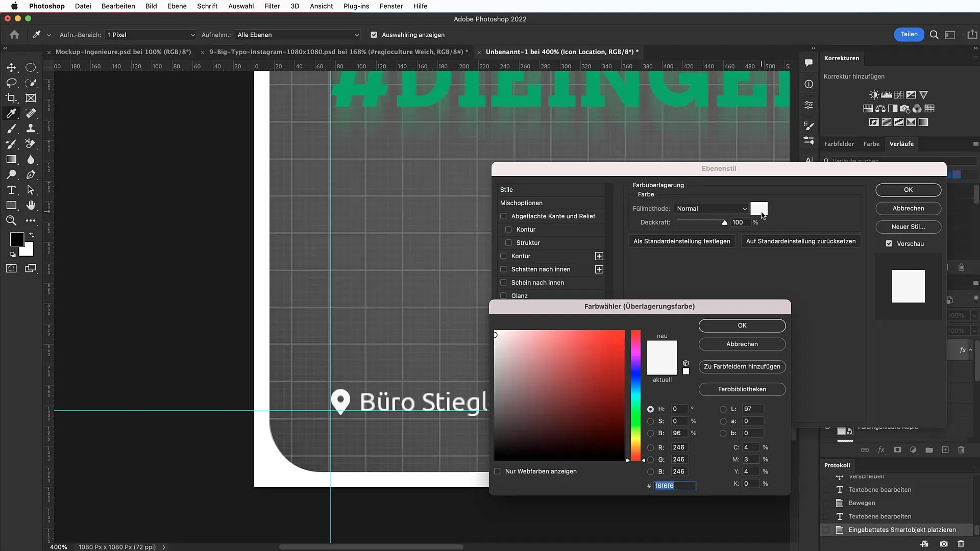Select the Healing Brush tool
The image size is (980, 551).
click(31, 113)
